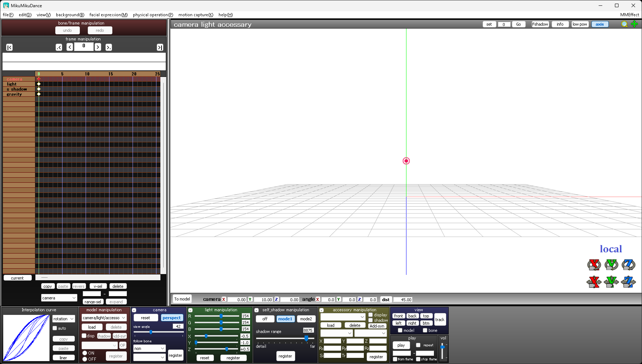Go to previous keyframe button
The height and width of the screenshot is (364, 642).
tap(59, 47)
